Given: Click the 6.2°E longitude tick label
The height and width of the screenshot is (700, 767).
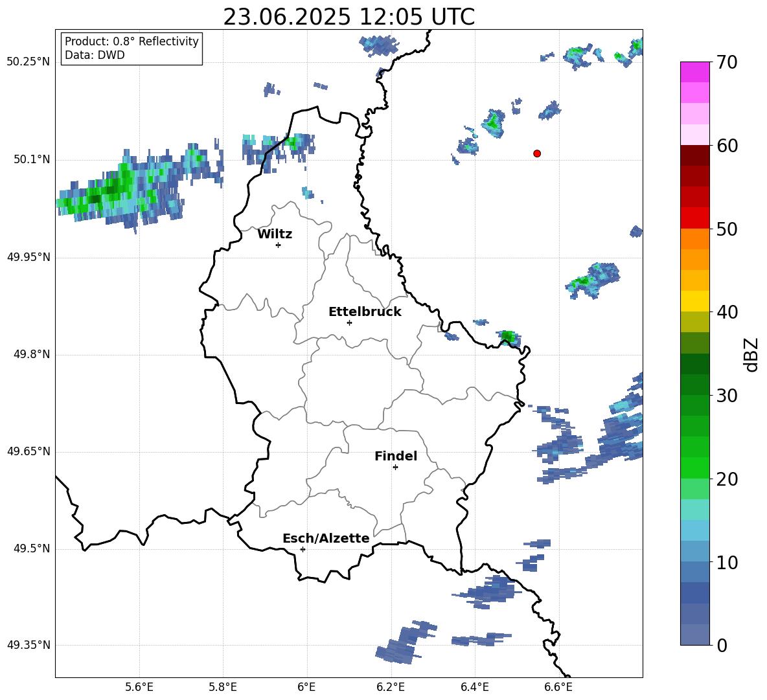Looking at the screenshot, I should (x=391, y=687).
